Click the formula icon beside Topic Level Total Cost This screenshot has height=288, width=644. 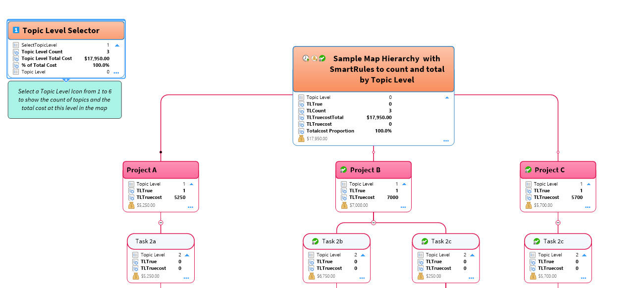[16, 58]
